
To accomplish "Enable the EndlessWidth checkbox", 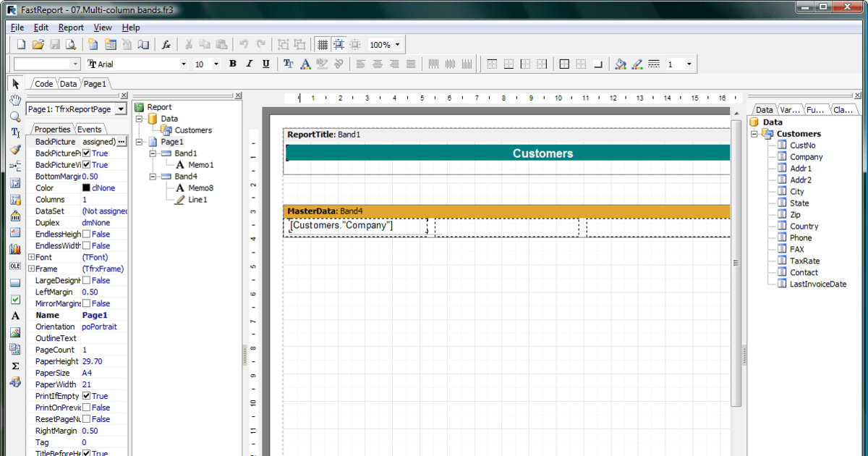I will [x=87, y=246].
